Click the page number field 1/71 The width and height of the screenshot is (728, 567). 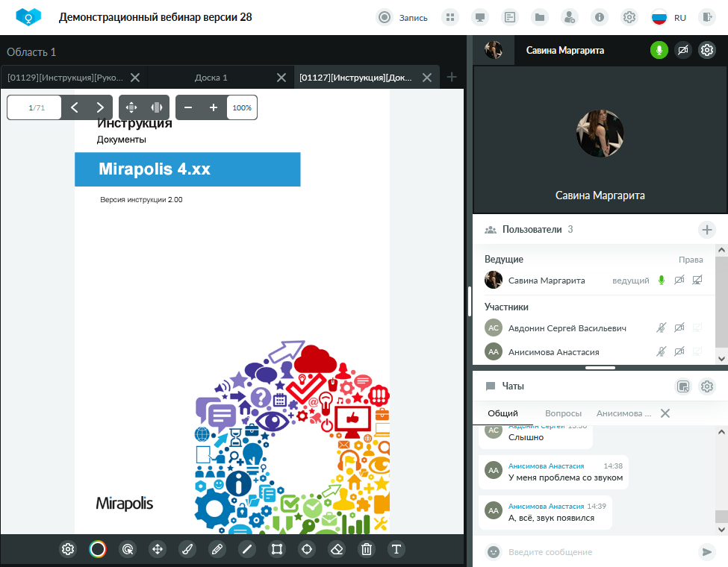pos(35,107)
